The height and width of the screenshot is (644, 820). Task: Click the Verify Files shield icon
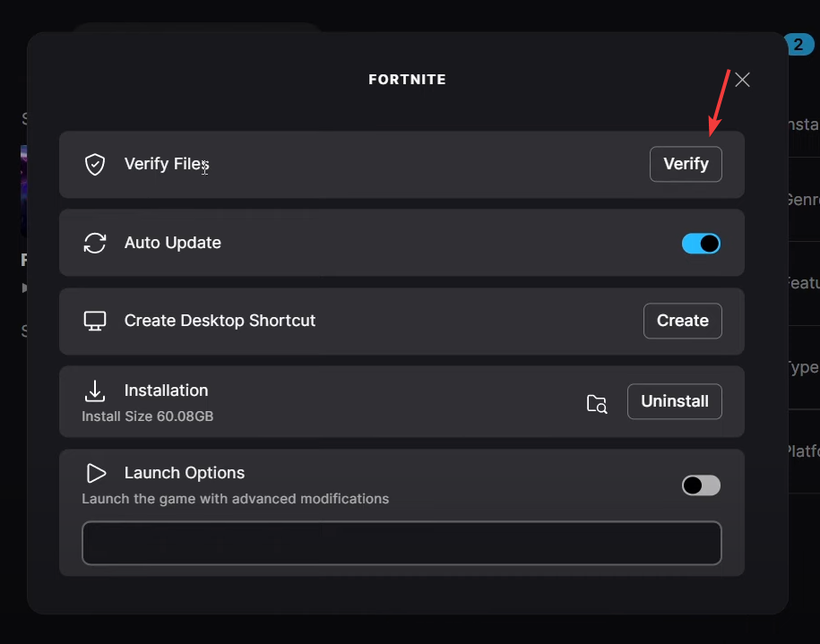(95, 165)
